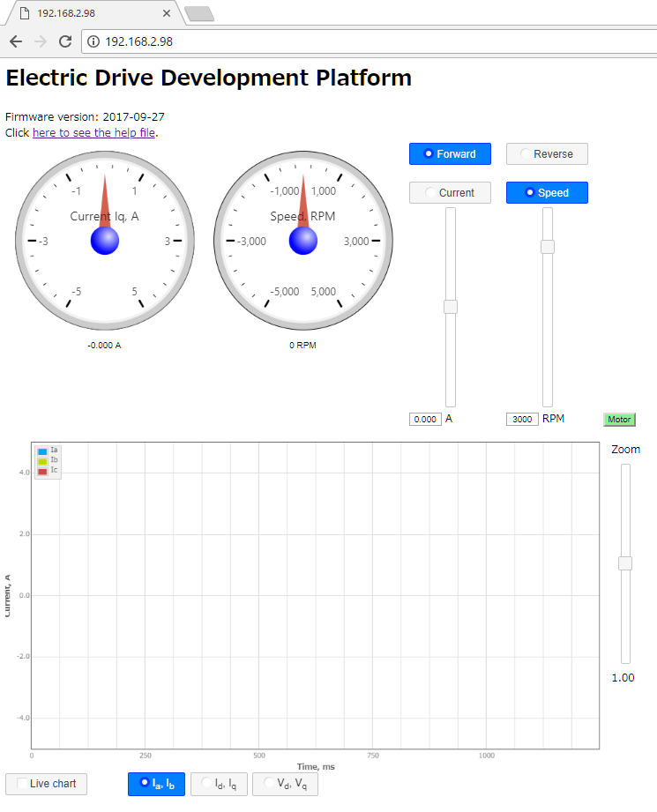The width and height of the screenshot is (657, 812).
Task: Show Id, Iq chart signals
Action: click(x=219, y=784)
